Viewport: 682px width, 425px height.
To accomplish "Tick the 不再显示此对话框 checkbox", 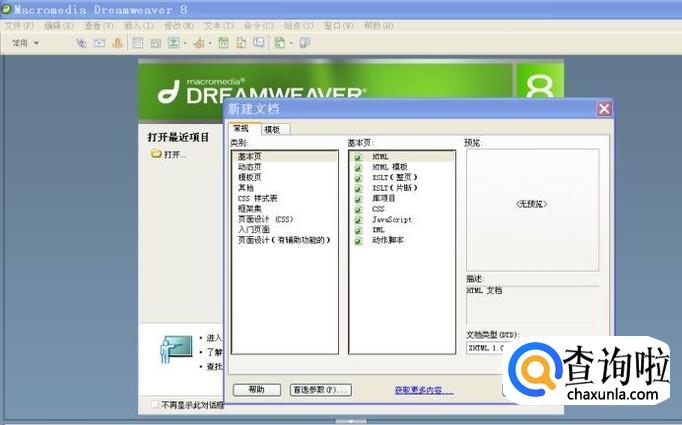I will (155, 405).
